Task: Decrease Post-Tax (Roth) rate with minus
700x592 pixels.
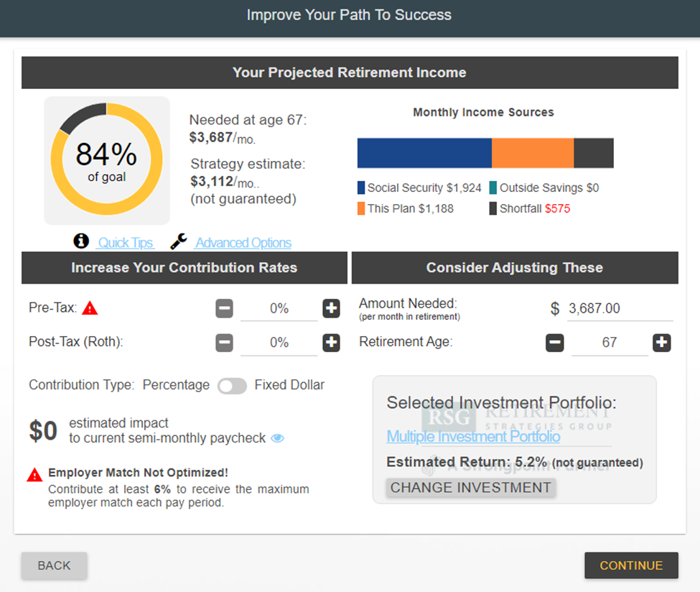Action: point(224,343)
